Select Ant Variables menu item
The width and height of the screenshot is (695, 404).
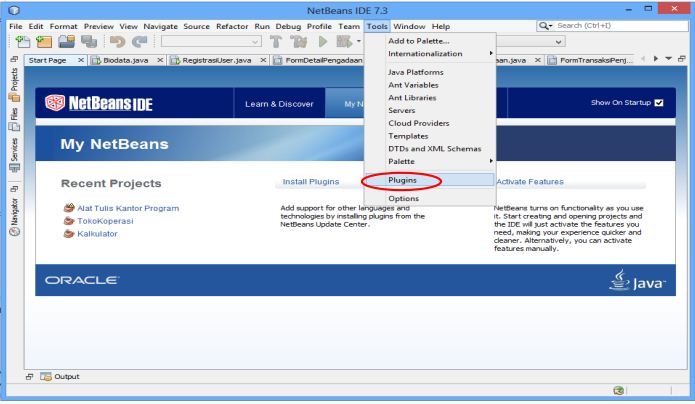coord(429,85)
